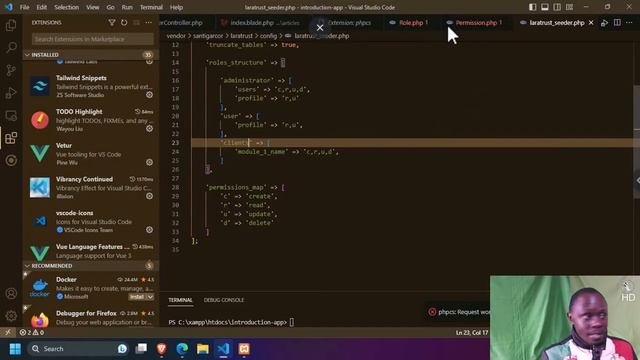The height and width of the screenshot is (360, 640).
Task: Open Tailwind Snippets manage gear
Action: 149,95
